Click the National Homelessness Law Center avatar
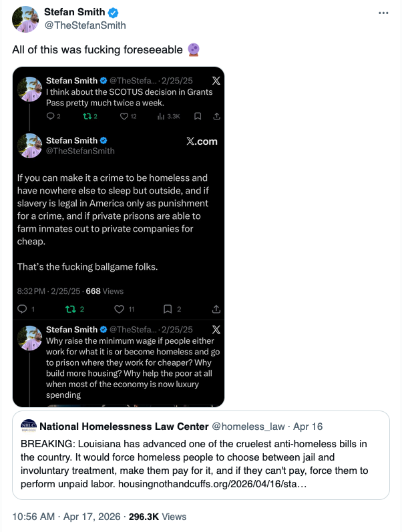The width and height of the screenshot is (404, 532). (29, 426)
